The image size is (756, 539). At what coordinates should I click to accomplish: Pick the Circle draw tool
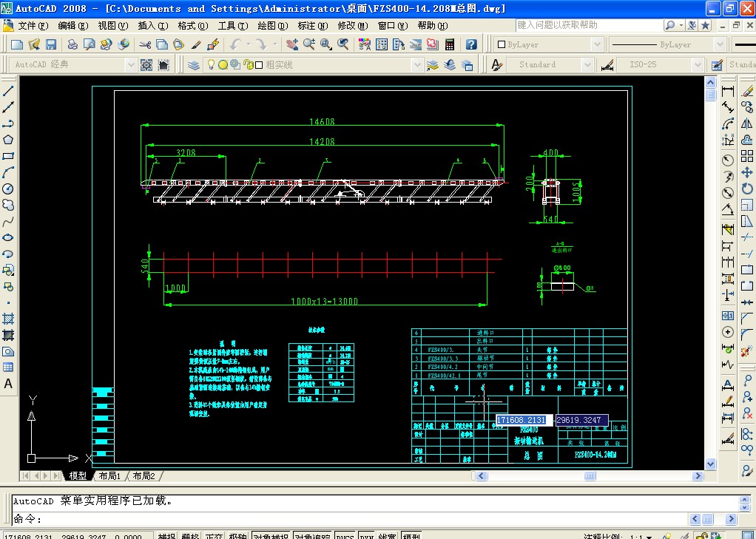click(9, 189)
